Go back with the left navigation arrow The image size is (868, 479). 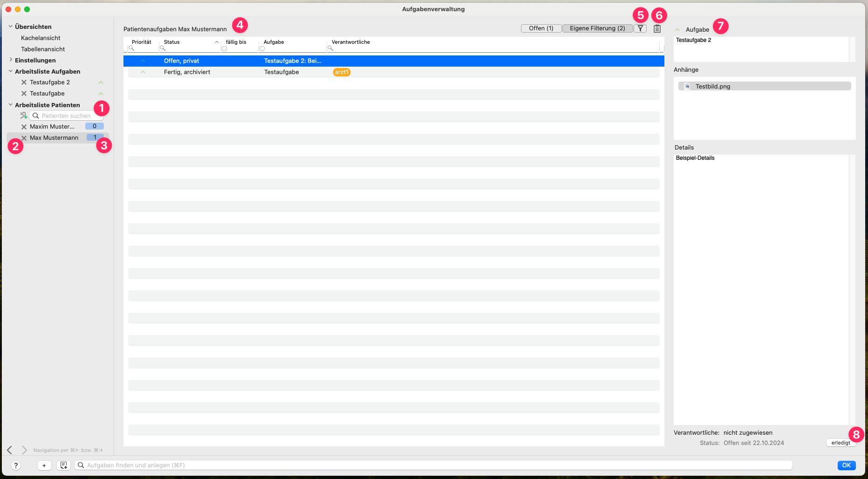click(x=10, y=450)
